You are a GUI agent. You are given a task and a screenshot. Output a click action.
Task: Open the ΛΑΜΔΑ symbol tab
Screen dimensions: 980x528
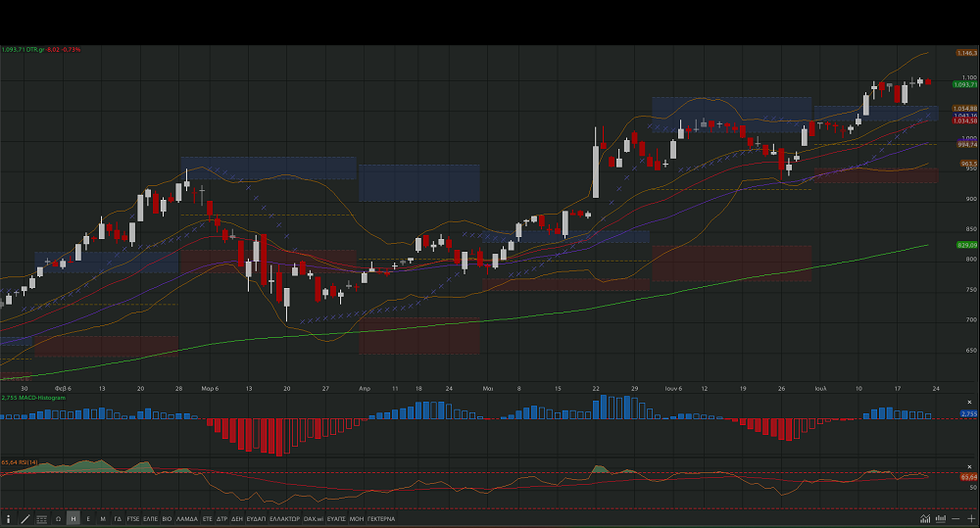point(187,518)
